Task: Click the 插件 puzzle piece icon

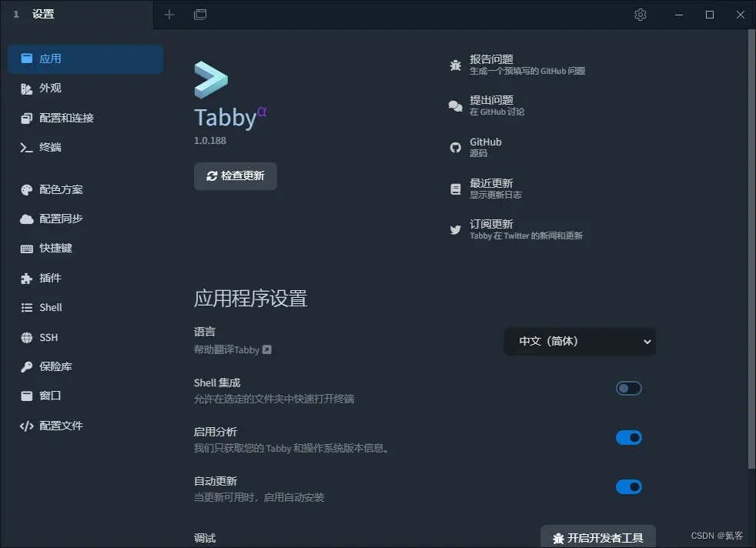Action: pos(26,279)
